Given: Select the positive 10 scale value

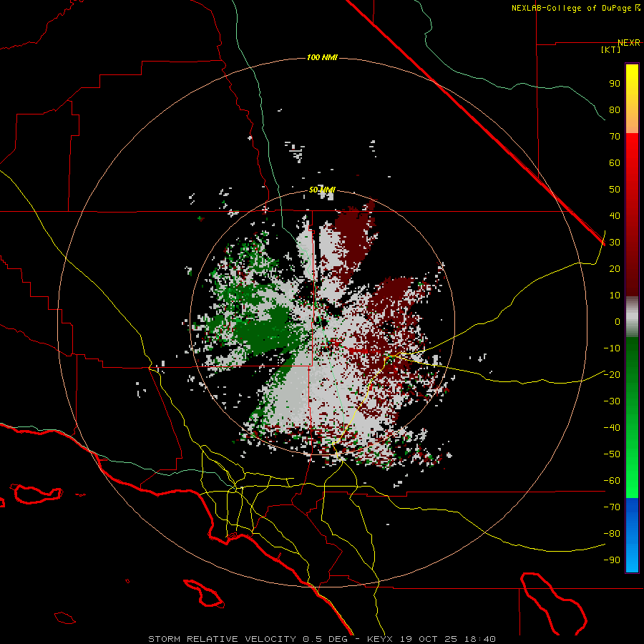Looking at the screenshot, I should (615, 296).
